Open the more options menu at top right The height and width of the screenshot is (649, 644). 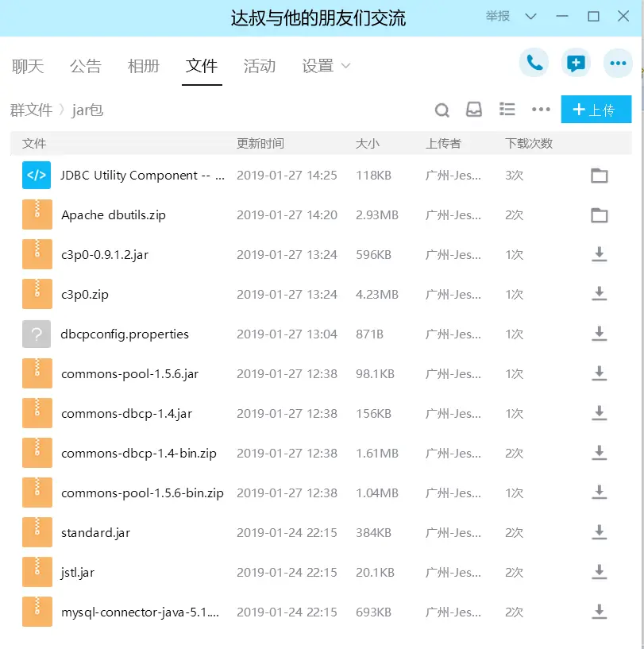(x=618, y=63)
